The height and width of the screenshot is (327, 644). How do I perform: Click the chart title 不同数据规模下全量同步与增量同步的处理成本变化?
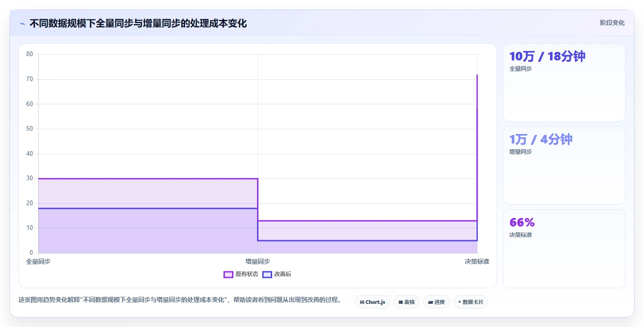pyautogui.click(x=138, y=23)
